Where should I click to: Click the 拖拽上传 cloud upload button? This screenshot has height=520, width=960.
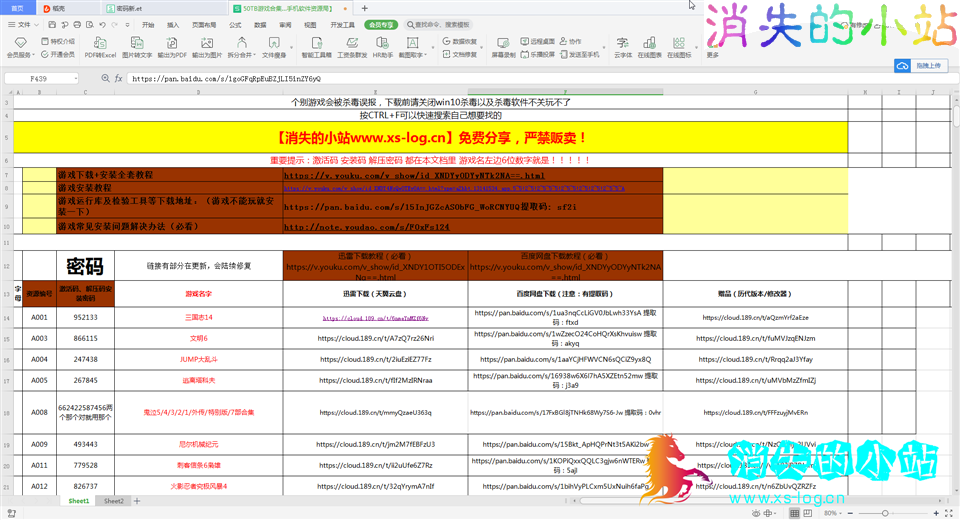pos(921,66)
